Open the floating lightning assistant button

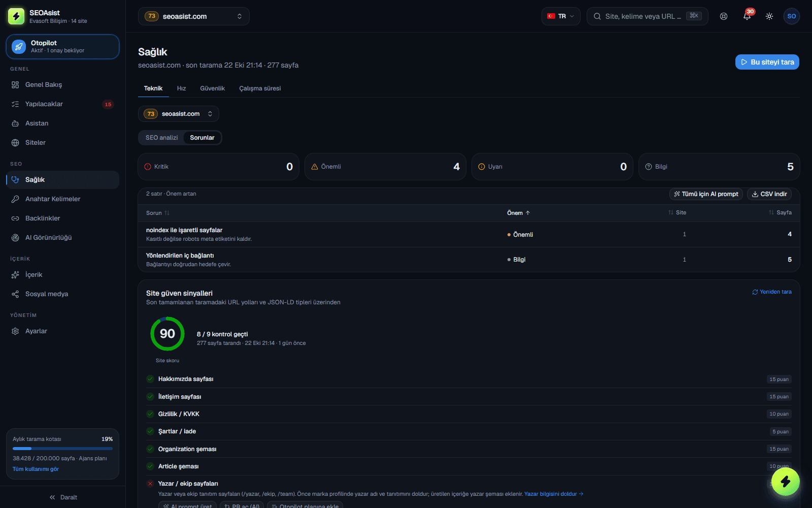785,481
